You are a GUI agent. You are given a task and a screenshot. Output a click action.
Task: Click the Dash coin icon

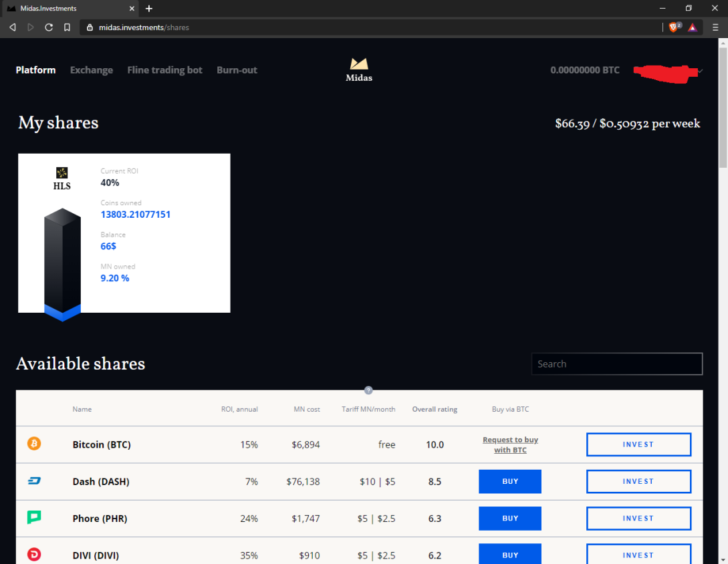34,481
